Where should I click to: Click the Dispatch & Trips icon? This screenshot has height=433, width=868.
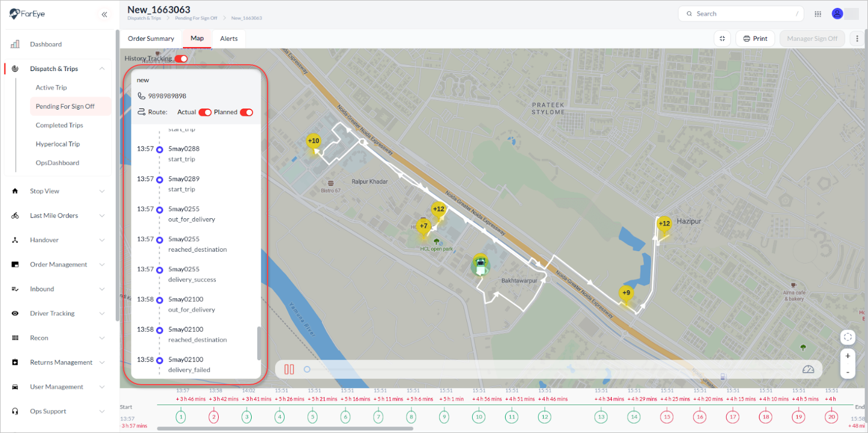15,69
